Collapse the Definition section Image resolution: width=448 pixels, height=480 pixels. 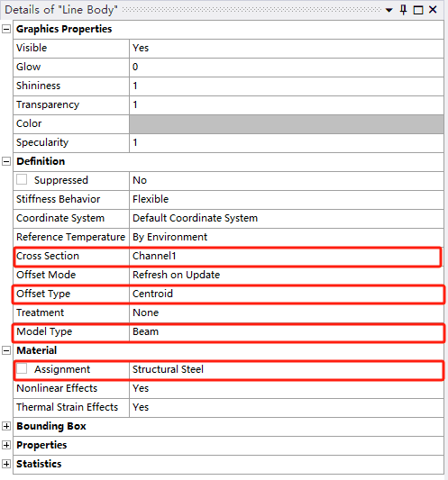click(6, 161)
